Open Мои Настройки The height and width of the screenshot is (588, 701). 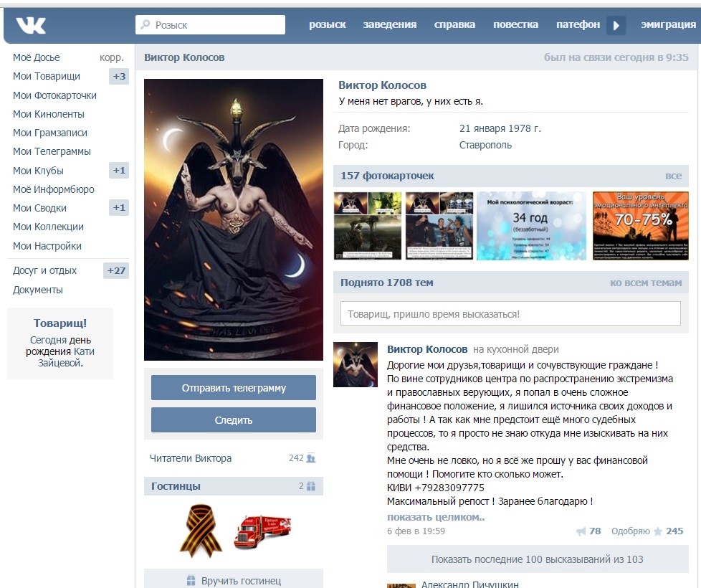pos(47,246)
